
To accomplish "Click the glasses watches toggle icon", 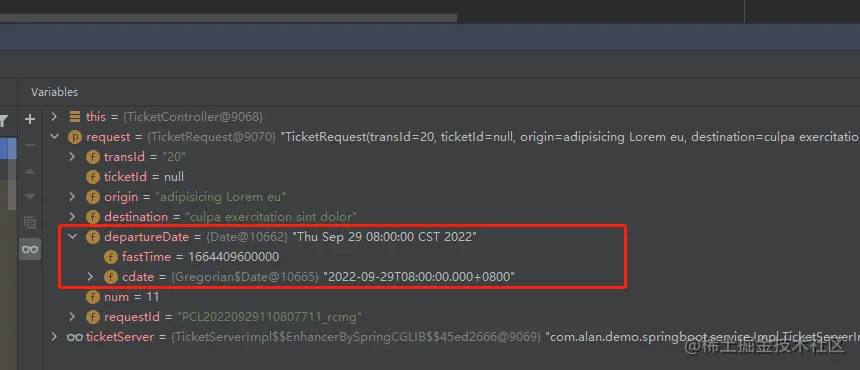I will click(x=30, y=249).
